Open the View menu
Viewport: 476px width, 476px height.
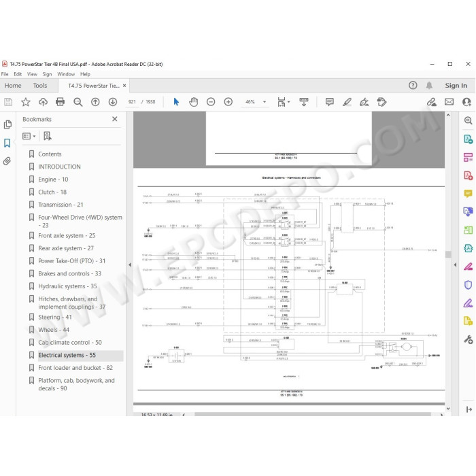click(32, 74)
